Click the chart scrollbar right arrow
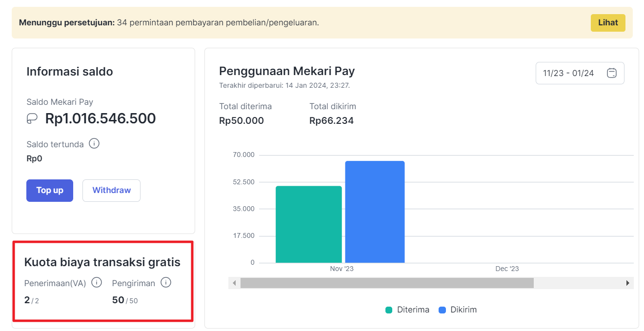 [x=628, y=283]
